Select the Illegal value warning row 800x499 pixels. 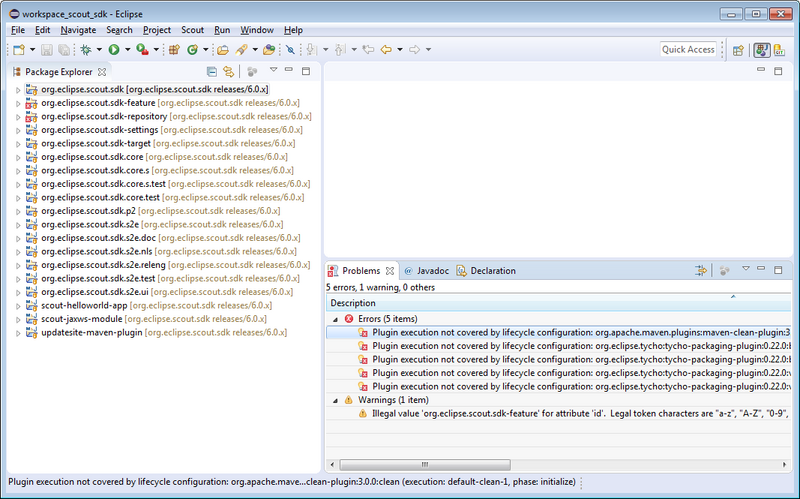[559, 414]
